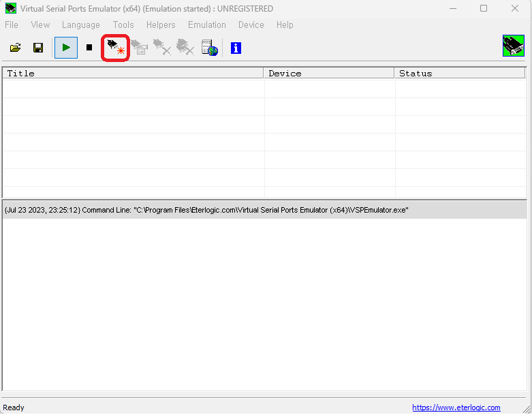
Task: Open the configuration file with folder icon
Action: click(x=15, y=48)
